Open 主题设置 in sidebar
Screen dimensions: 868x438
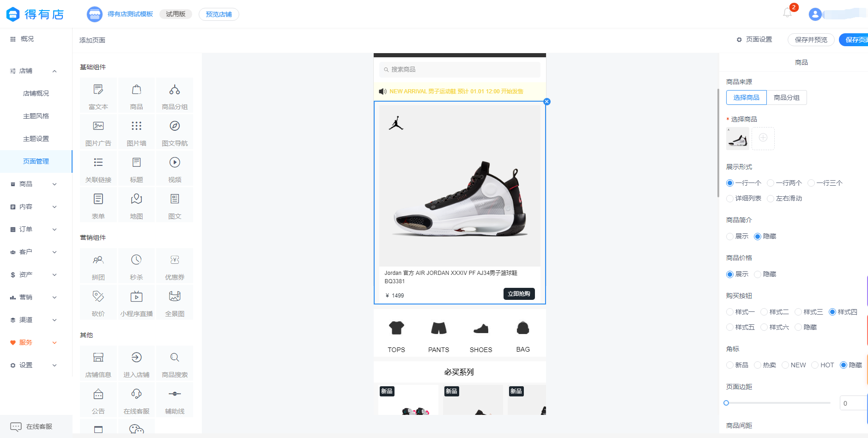(x=36, y=139)
